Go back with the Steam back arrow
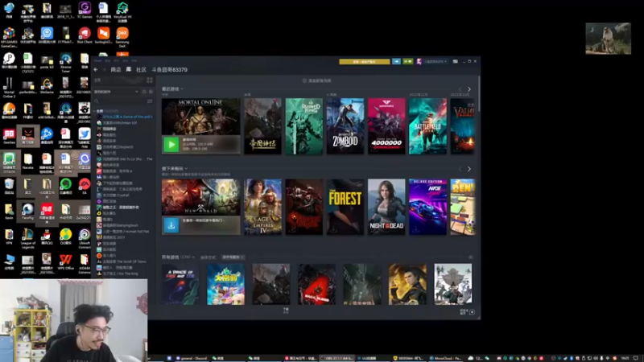 96,70
